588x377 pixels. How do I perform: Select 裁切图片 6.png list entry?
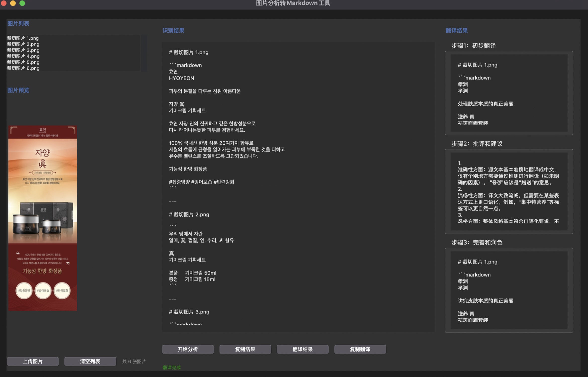(x=23, y=68)
